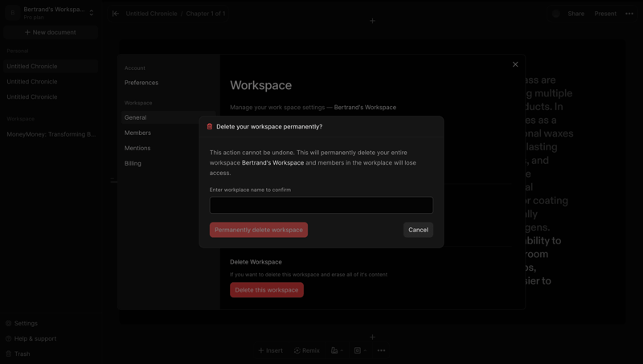Image resolution: width=643 pixels, height=364 pixels.
Task: Open MoneyMoney: Transforming document
Action: (x=51, y=134)
